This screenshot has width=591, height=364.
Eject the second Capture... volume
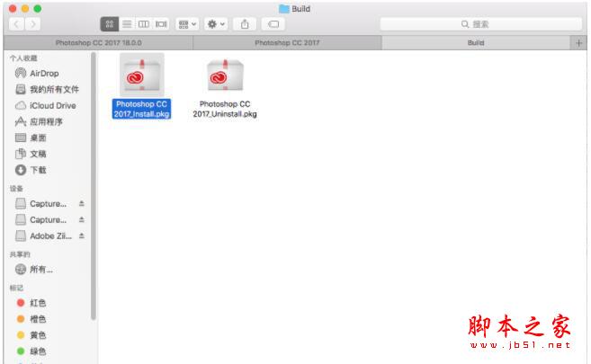point(82,219)
